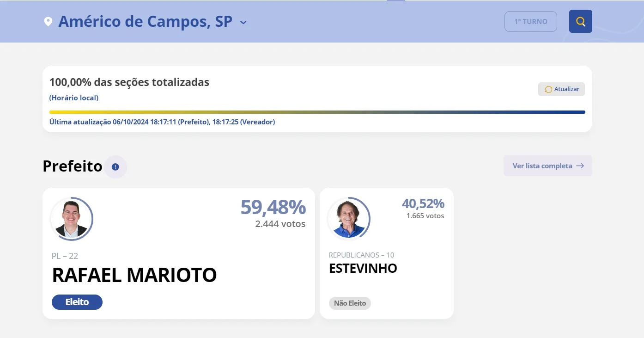This screenshot has width=644, height=338.
Task: Click the Eleito badge
Action: coord(77,302)
